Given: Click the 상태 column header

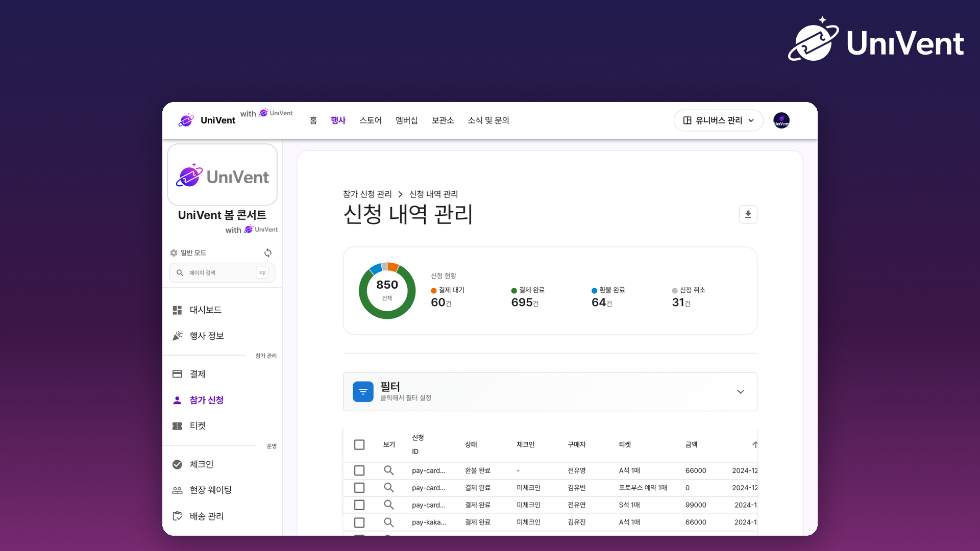Looking at the screenshot, I should tap(471, 445).
